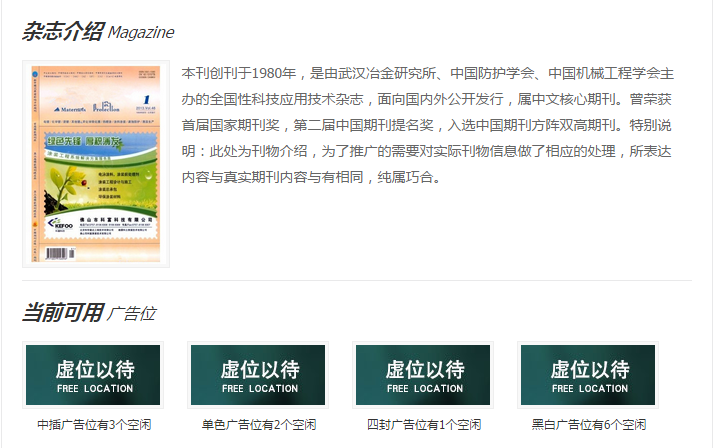Click the text line starting 内容与真实期刊内容
717x448 pixels.
coord(311,177)
